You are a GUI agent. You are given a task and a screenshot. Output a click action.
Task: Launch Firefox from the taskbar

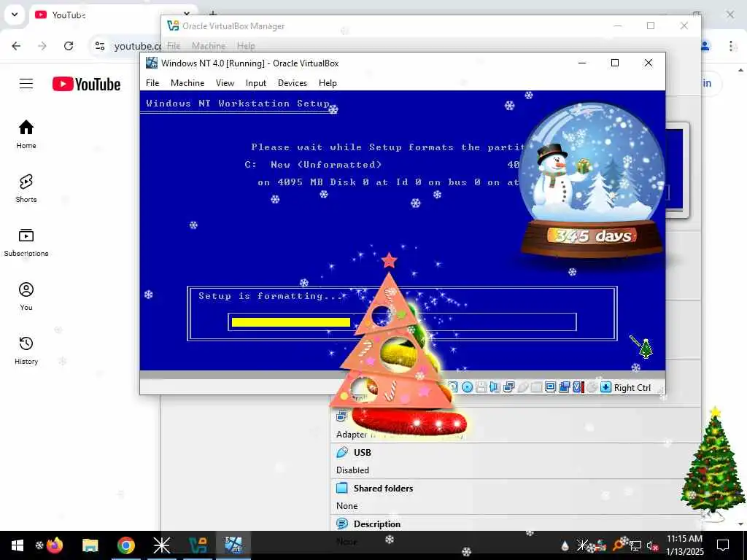[55, 545]
